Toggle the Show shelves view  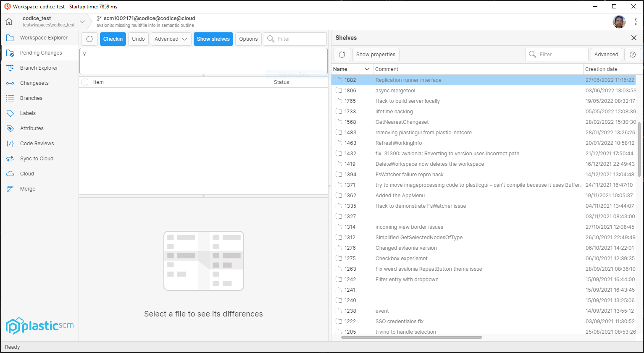point(213,39)
